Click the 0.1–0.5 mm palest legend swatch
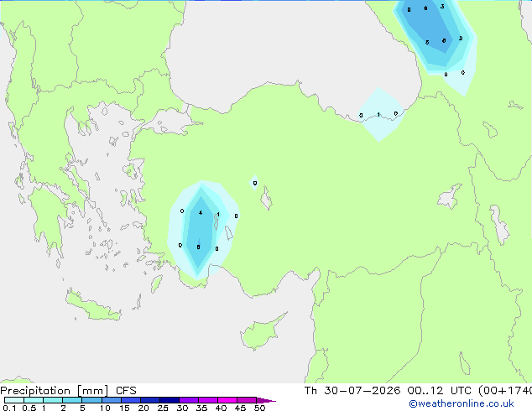This screenshot has height=411, width=532. [x=14, y=400]
